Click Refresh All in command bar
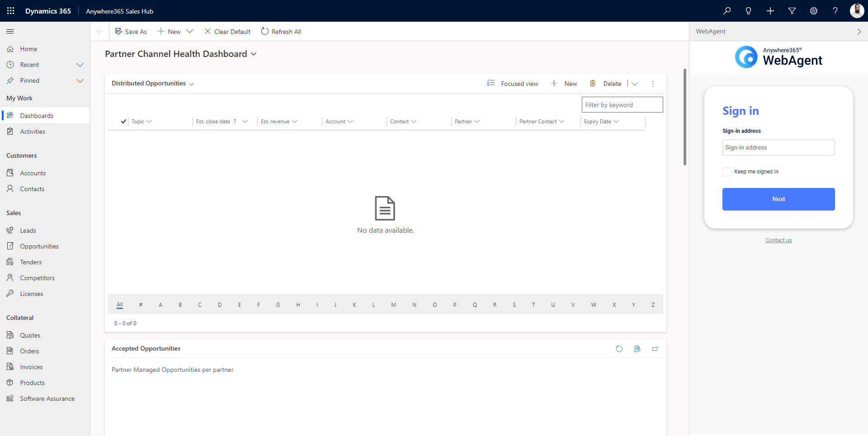This screenshot has width=868, height=436. (x=281, y=32)
